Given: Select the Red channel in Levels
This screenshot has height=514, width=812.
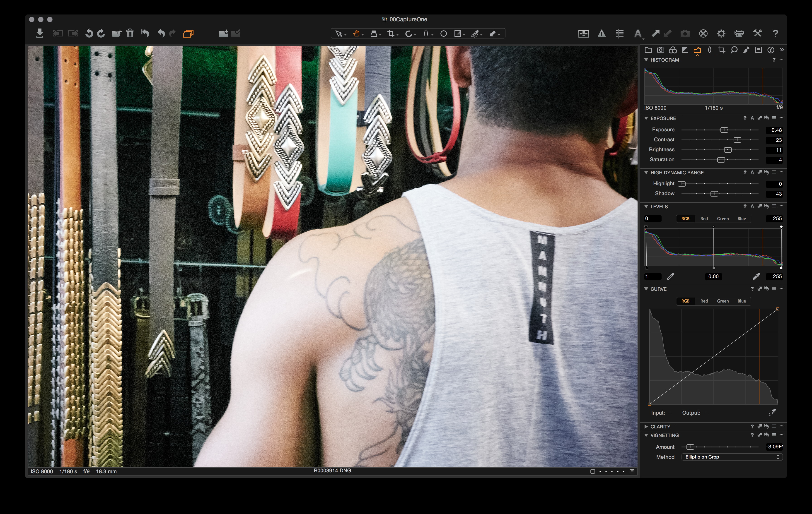Looking at the screenshot, I should 704,219.
